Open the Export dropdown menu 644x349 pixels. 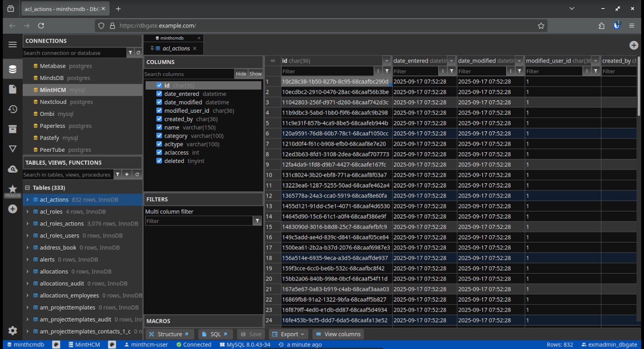[288, 334]
